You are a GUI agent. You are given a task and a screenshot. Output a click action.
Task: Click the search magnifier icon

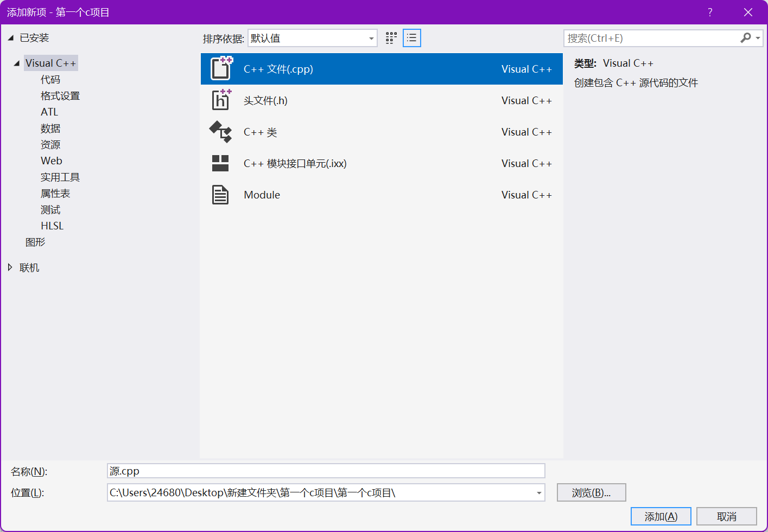(x=746, y=38)
